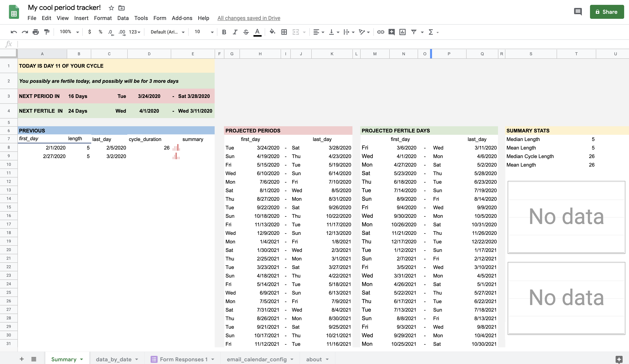This screenshot has width=629, height=364.
Task: Click the Italic formatting icon
Action: coord(234,32)
